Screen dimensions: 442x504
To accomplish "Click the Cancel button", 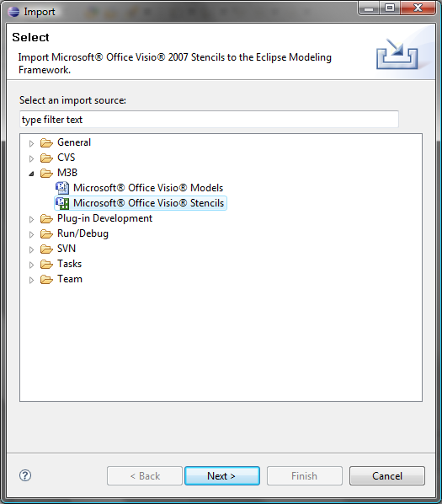I will click(x=387, y=475).
